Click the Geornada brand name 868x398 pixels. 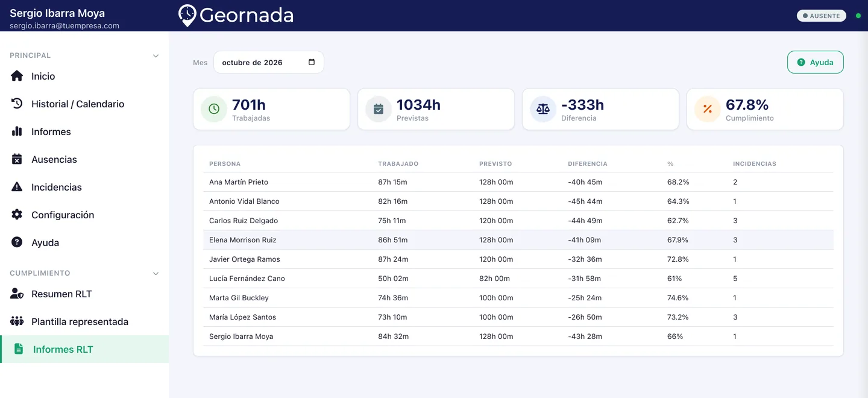point(246,16)
